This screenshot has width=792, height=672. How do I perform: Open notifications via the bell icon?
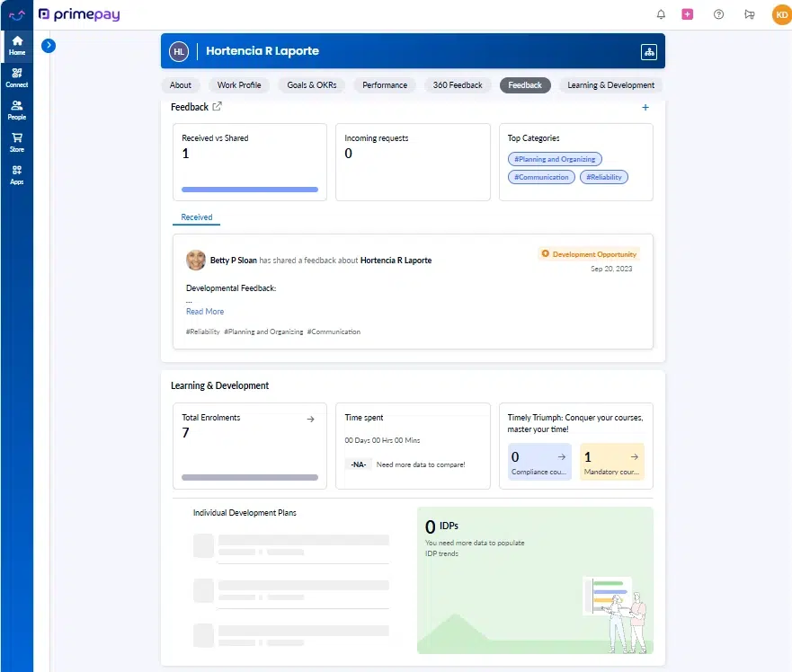(x=661, y=14)
